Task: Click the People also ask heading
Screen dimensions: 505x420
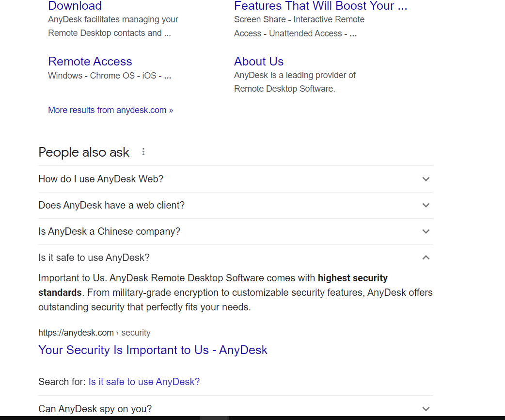Action: click(x=84, y=152)
